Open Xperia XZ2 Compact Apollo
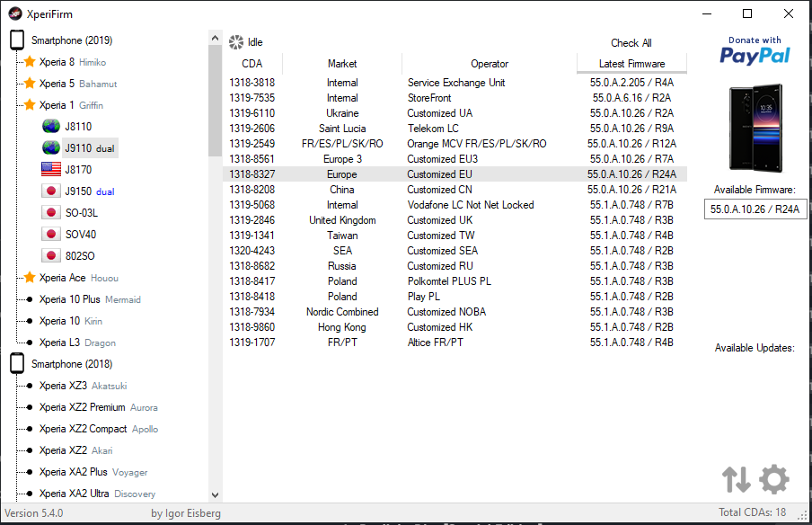Screen dimensions: 812x525 [x=99, y=429]
